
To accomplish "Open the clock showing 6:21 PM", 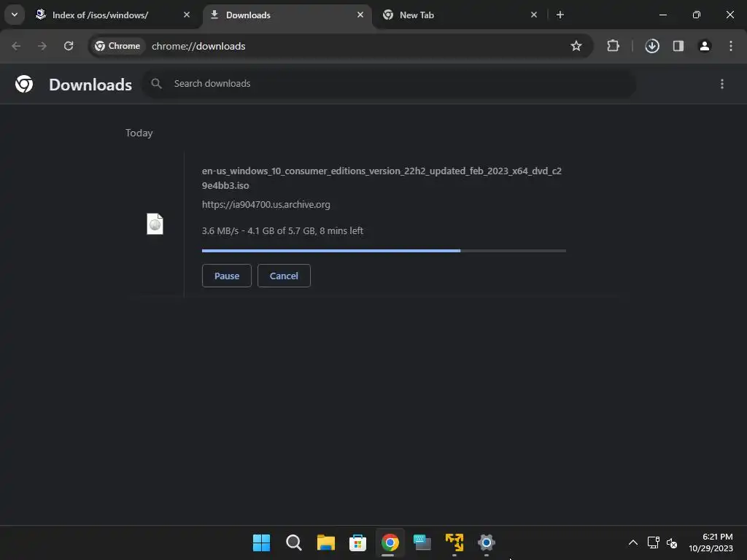I will click(711, 542).
